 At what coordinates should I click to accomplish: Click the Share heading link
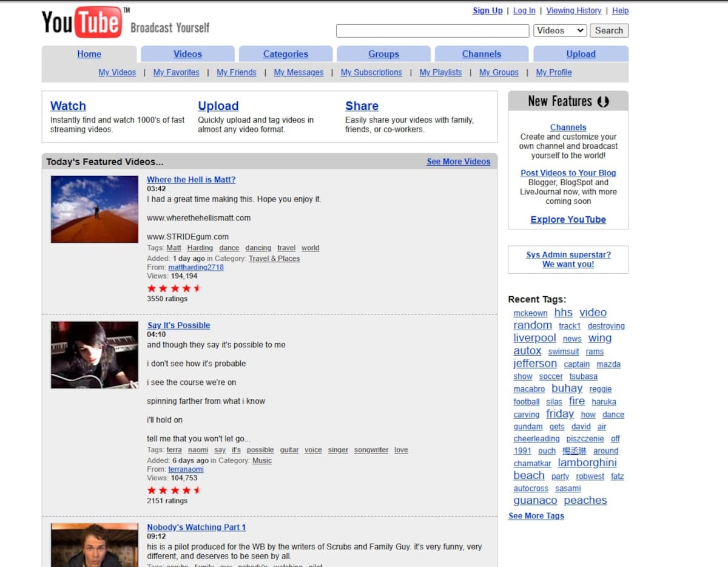[x=362, y=106]
